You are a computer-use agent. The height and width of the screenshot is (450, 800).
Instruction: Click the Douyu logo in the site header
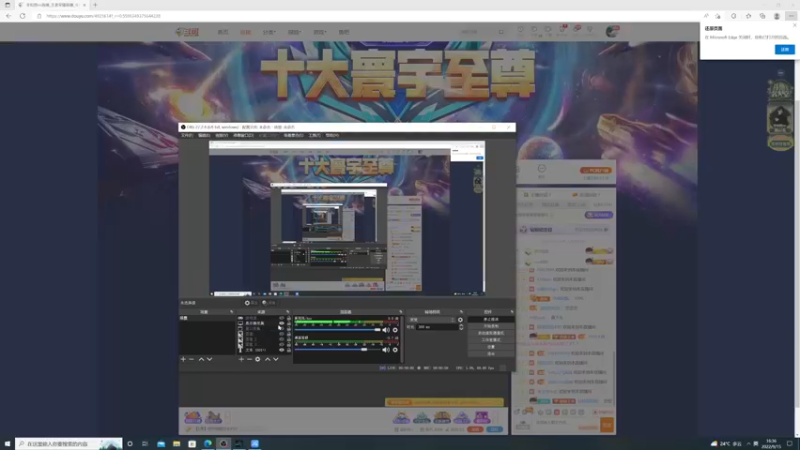[187, 32]
